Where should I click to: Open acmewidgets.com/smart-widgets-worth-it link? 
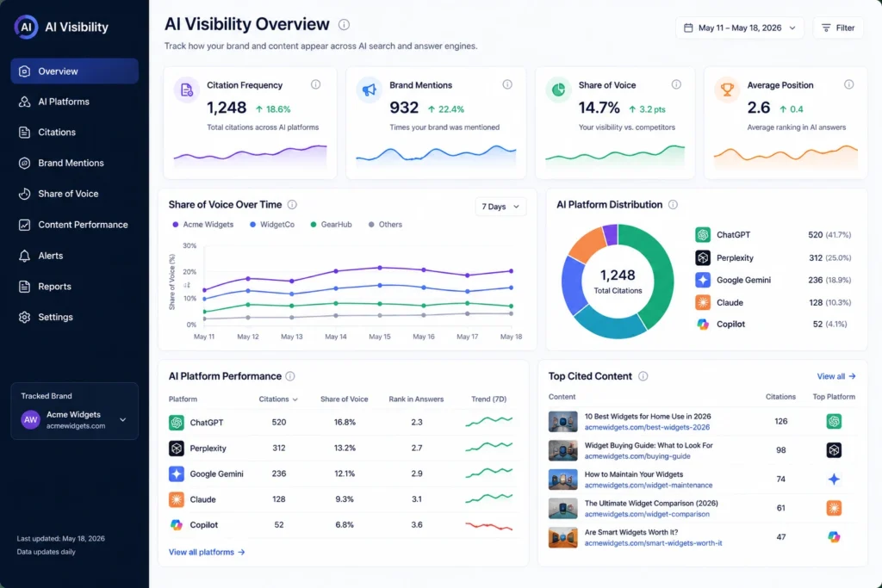pyautogui.click(x=653, y=543)
